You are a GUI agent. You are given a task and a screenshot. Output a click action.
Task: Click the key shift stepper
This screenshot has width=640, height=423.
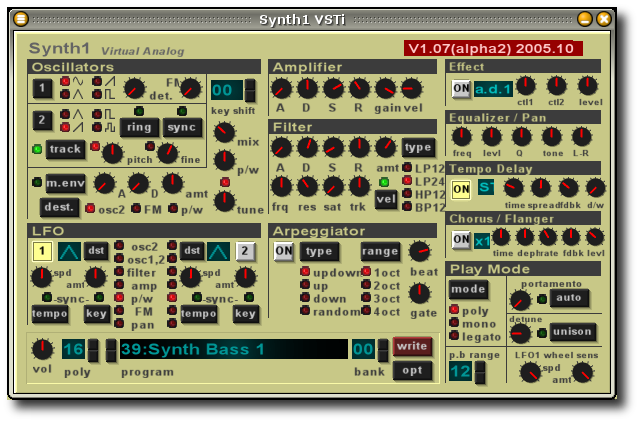click(250, 91)
